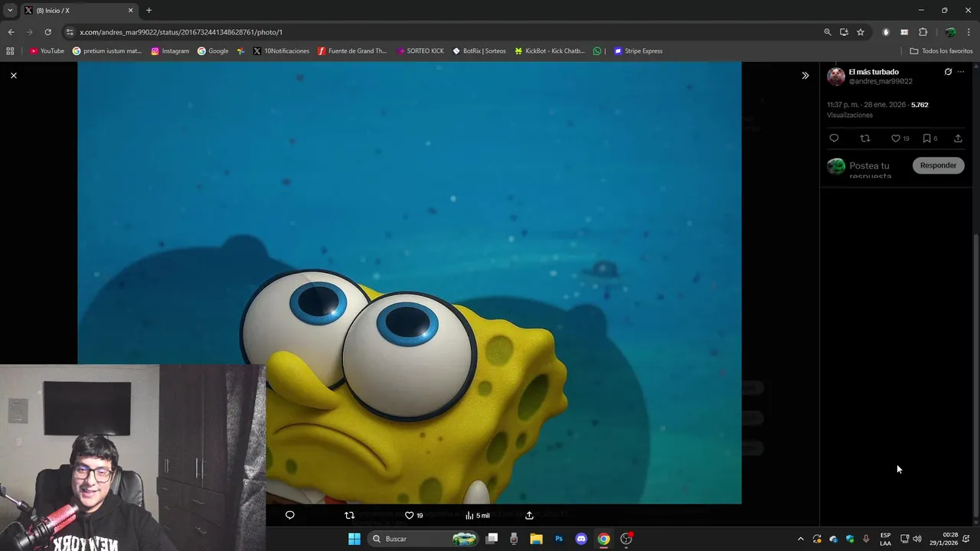Open the Instagram bookmark

[x=170, y=51]
